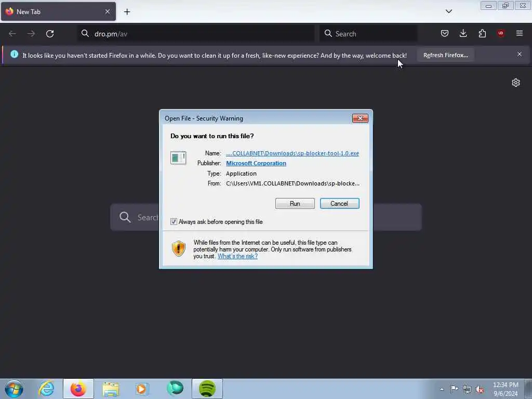Open new tab page settings gear
The width and height of the screenshot is (532, 399).
tap(516, 83)
